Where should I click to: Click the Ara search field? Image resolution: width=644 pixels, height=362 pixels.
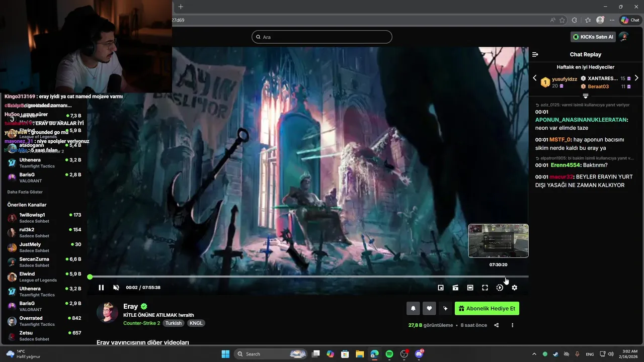pyautogui.click(x=322, y=37)
